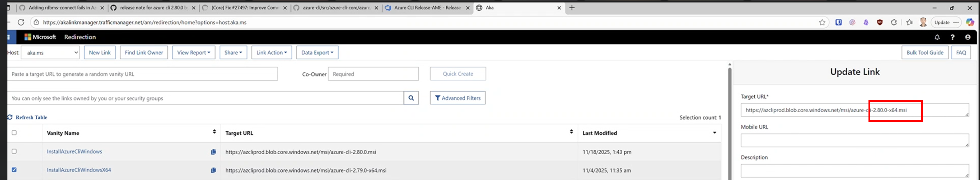Click the New Link button

pos(100,53)
